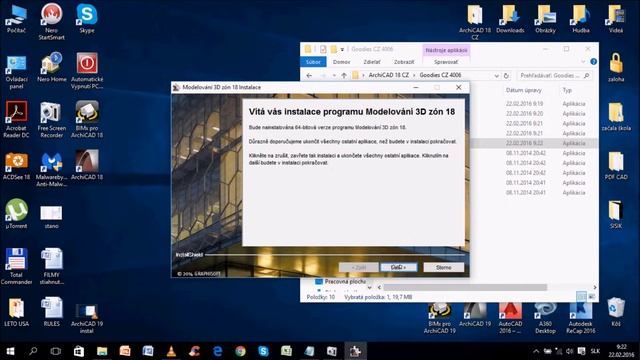The height and width of the screenshot is (360, 640).
Task: Open FILMY stiahnut desktop file
Action: point(51,266)
